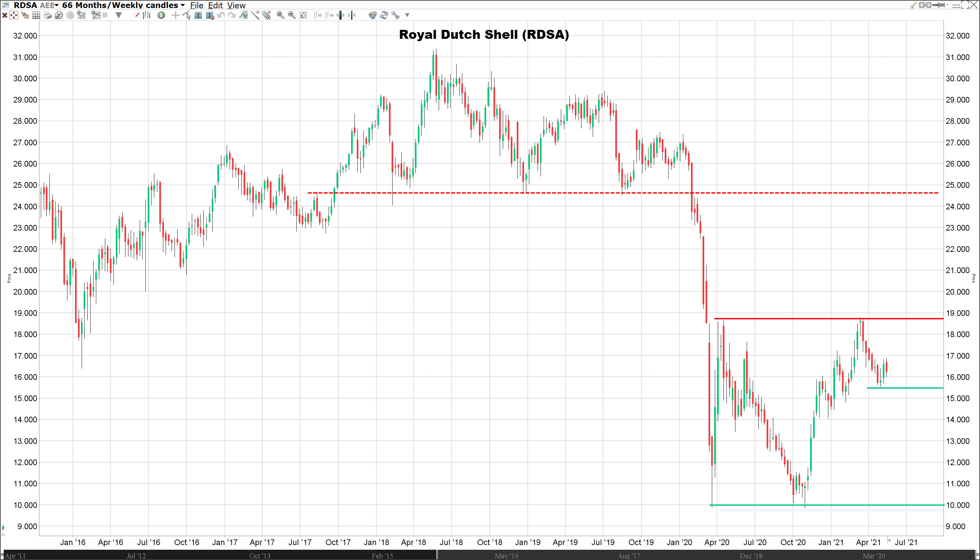This screenshot has width=980, height=560.
Task: Click the scroll-to-start bars icon
Action: tap(318, 15)
